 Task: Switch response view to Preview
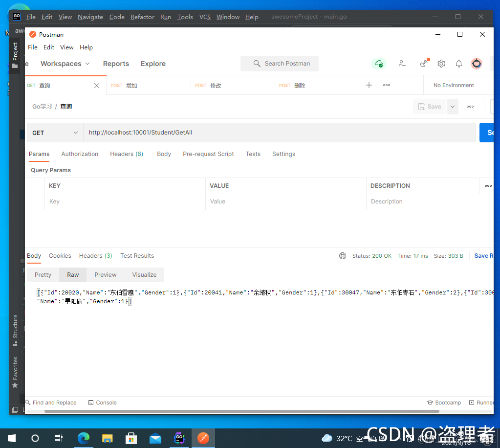click(x=106, y=275)
